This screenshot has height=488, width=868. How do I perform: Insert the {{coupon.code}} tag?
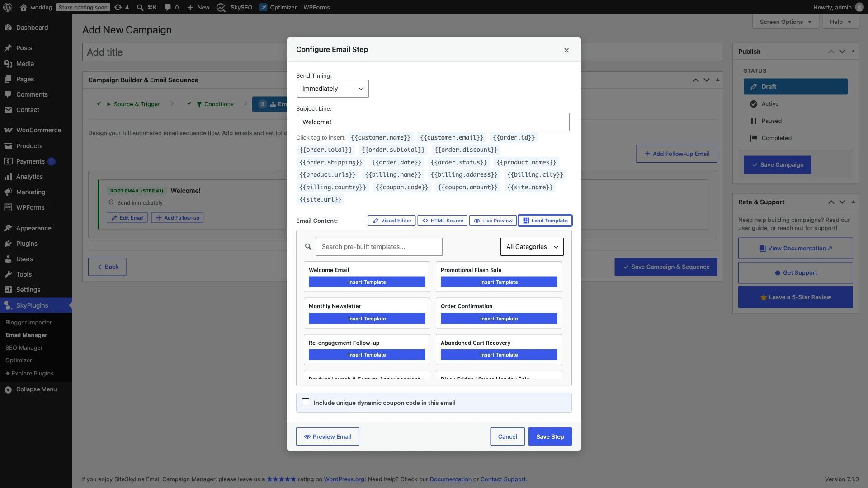tap(402, 187)
